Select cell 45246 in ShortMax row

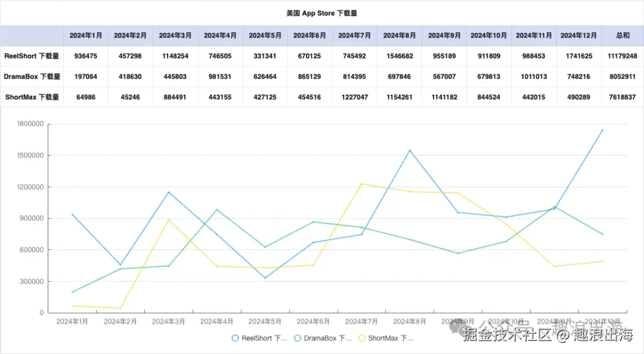coord(130,97)
